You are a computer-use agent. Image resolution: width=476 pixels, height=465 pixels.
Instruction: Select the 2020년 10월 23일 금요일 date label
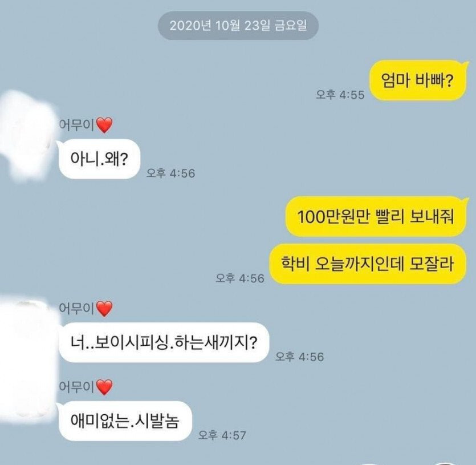pos(238,26)
